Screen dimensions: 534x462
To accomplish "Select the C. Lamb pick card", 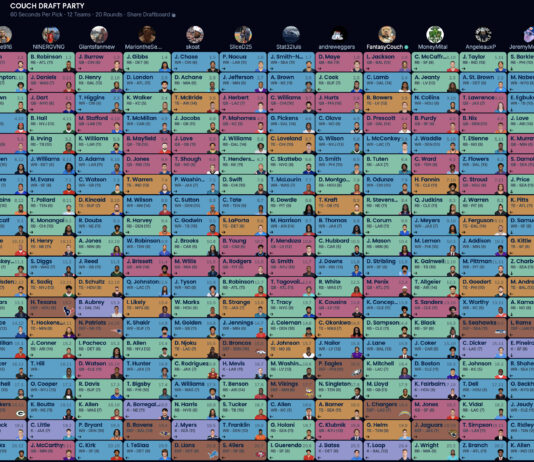I will coord(387,82).
